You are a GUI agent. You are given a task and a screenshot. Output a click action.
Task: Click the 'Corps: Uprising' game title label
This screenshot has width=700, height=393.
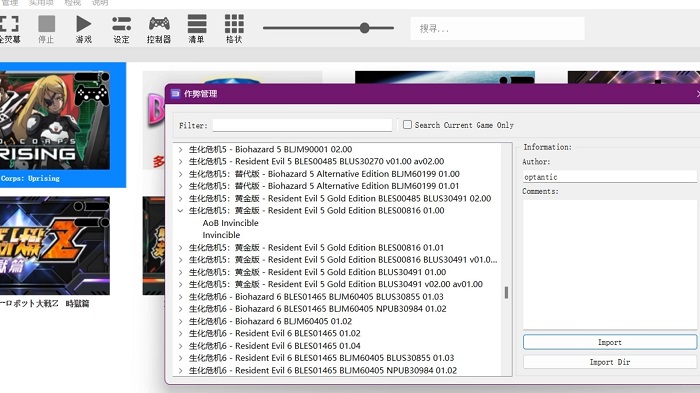tap(30, 178)
